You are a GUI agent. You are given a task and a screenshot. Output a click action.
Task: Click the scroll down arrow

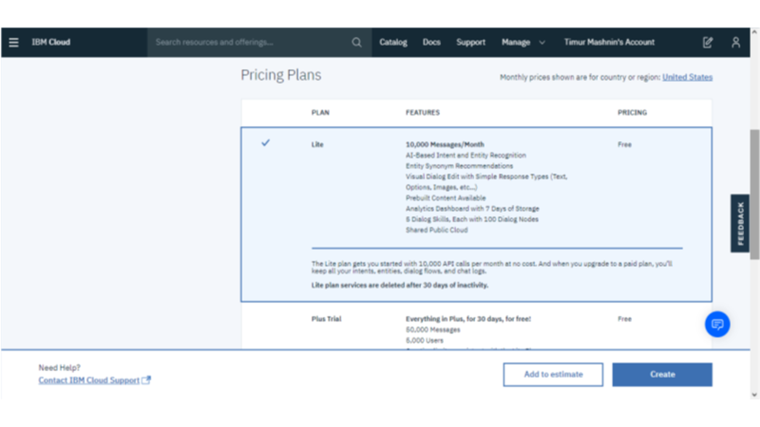click(x=754, y=394)
